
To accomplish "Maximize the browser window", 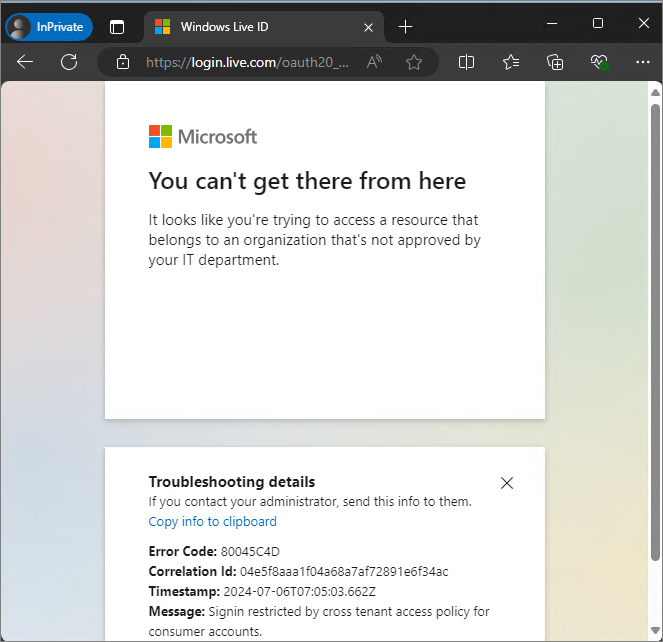I will point(597,23).
